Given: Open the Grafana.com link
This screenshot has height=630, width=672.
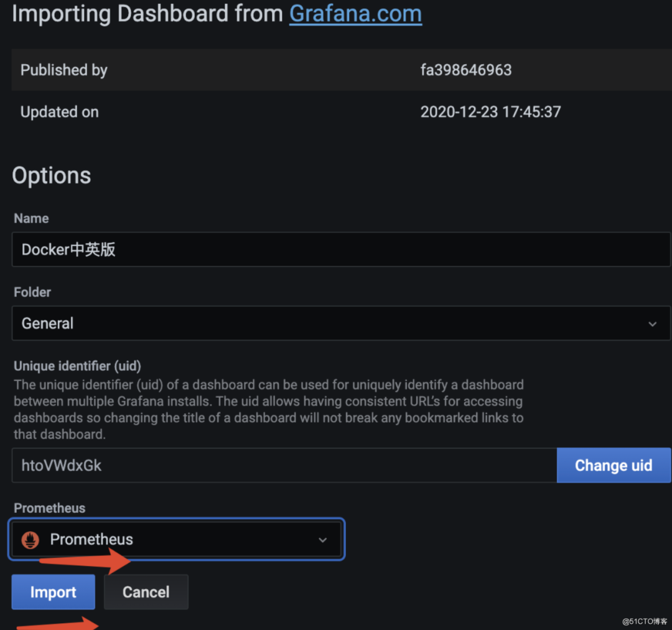Looking at the screenshot, I should pyautogui.click(x=355, y=14).
